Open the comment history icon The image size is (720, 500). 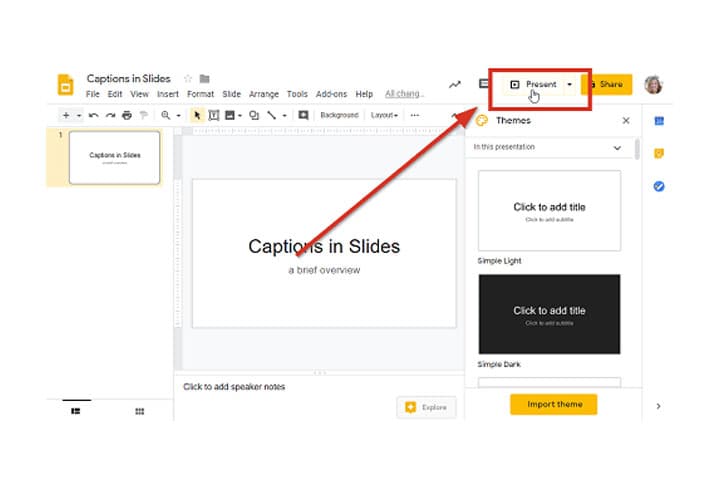pos(484,84)
